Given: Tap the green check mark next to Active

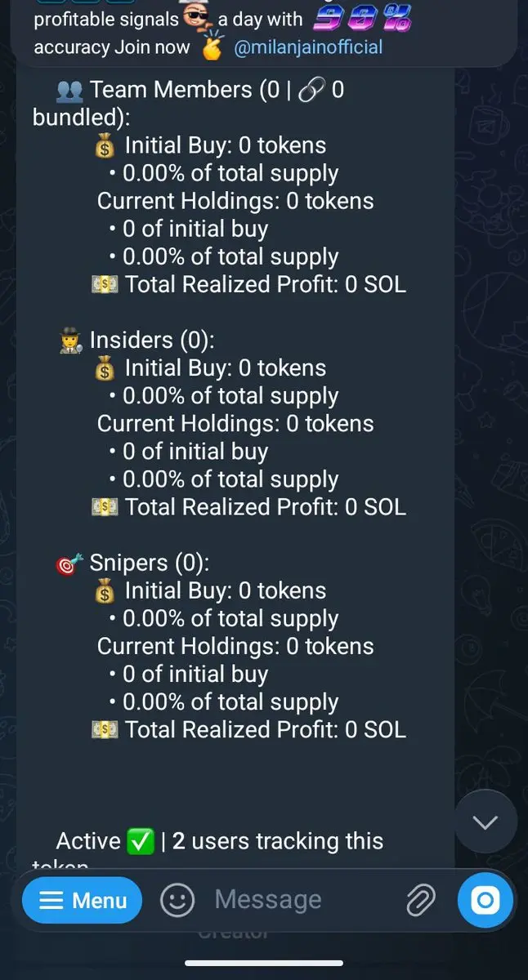Looking at the screenshot, I should (x=141, y=841).
